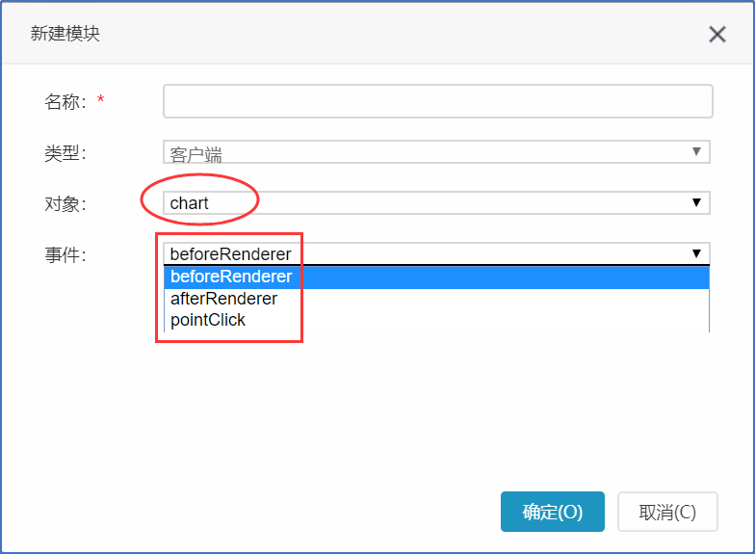The image size is (756, 555).
Task: Close the 新建模块 dialog
Action: tap(717, 35)
